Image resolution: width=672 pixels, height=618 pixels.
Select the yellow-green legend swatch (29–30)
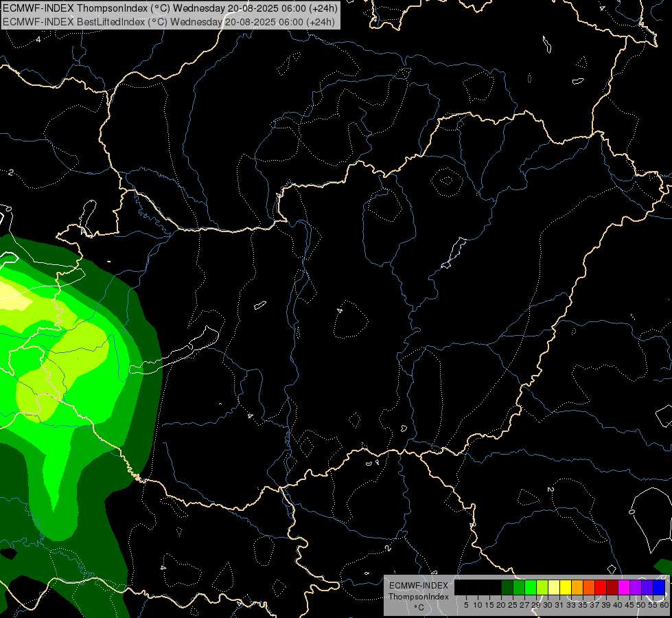[542, 587]
